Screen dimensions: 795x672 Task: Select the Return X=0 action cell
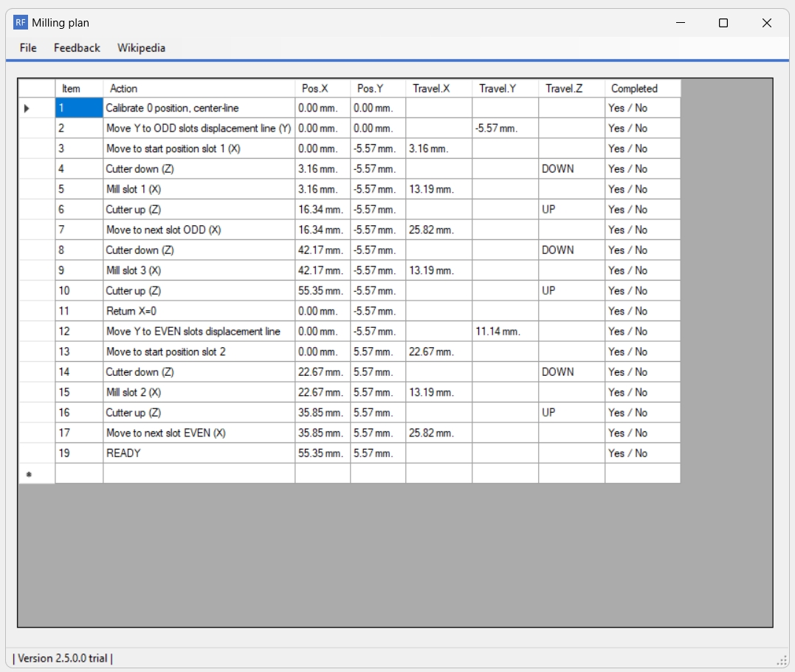pyautogui.click(x=199, y=311)
